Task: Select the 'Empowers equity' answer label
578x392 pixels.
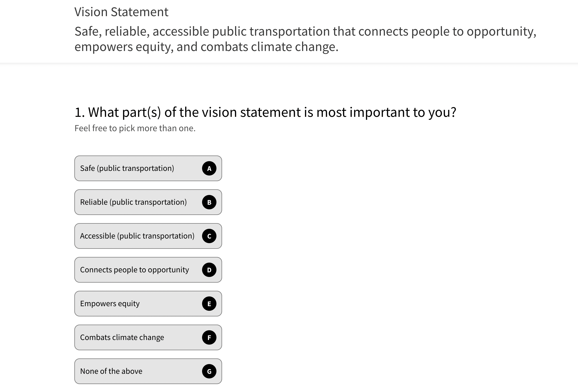Action: pos(110,304)
